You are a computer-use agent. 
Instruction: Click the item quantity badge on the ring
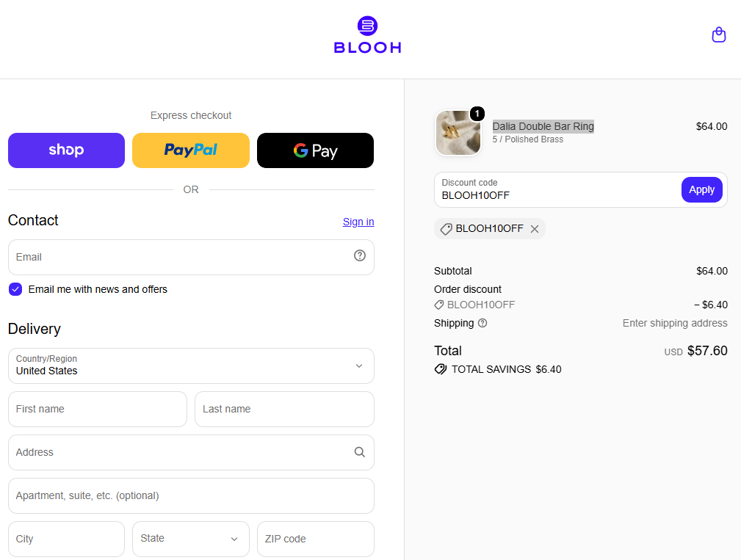click(477, 113)
